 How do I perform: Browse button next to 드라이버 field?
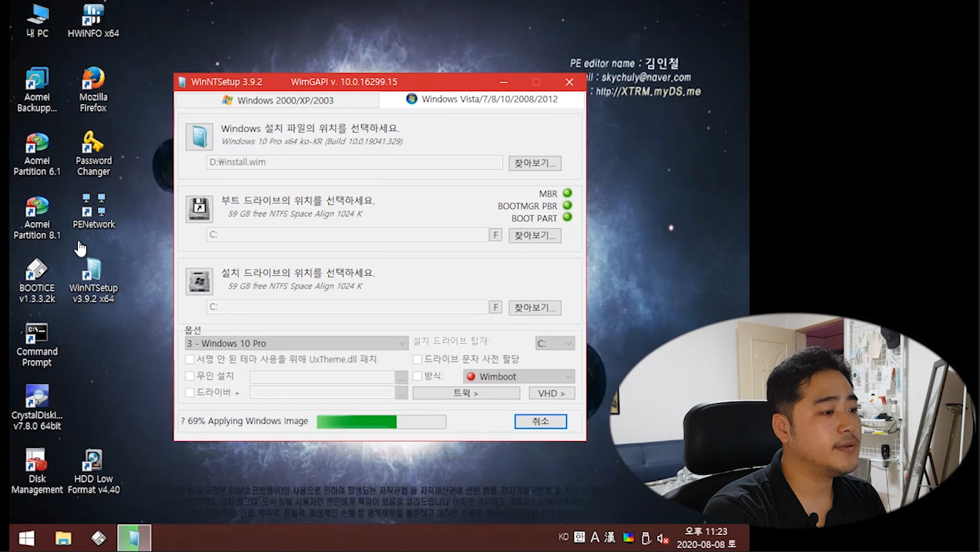click(x=401, y=393)
